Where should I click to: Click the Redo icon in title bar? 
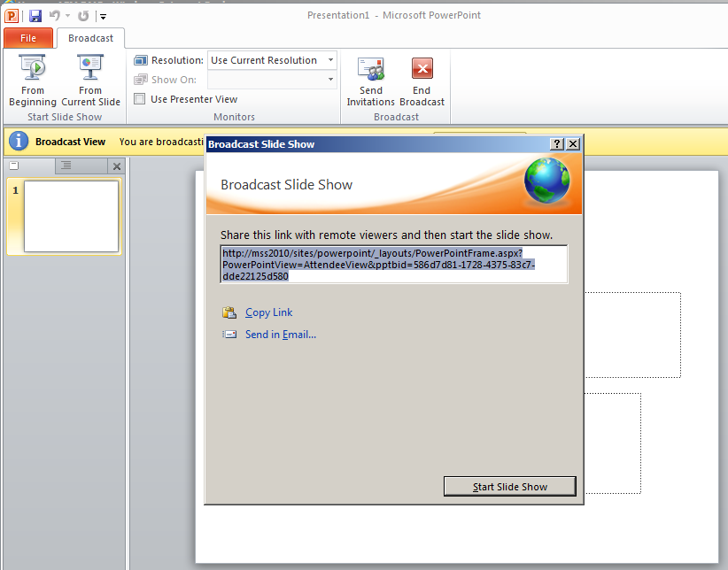pos(83,16)
